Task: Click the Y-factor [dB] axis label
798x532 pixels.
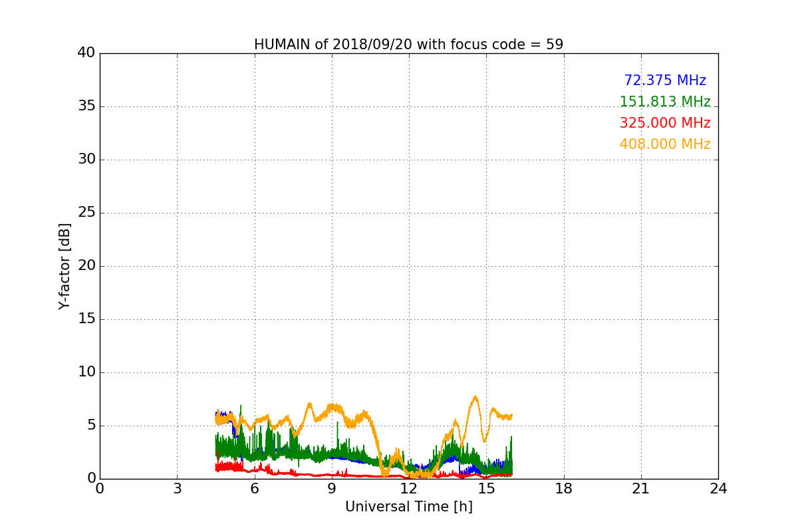Action: coord(65,266)
